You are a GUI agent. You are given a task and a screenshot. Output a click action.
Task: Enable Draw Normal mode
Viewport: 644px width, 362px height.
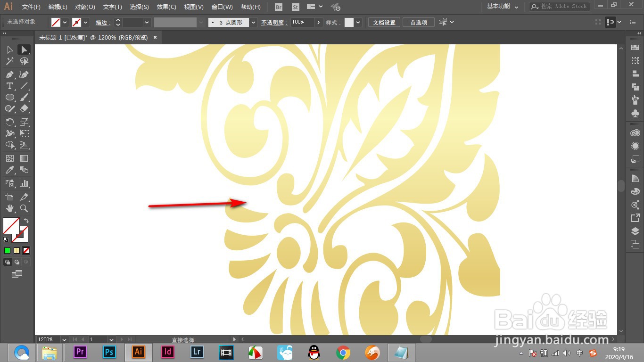pyautogui.click(x=8, y=262)
